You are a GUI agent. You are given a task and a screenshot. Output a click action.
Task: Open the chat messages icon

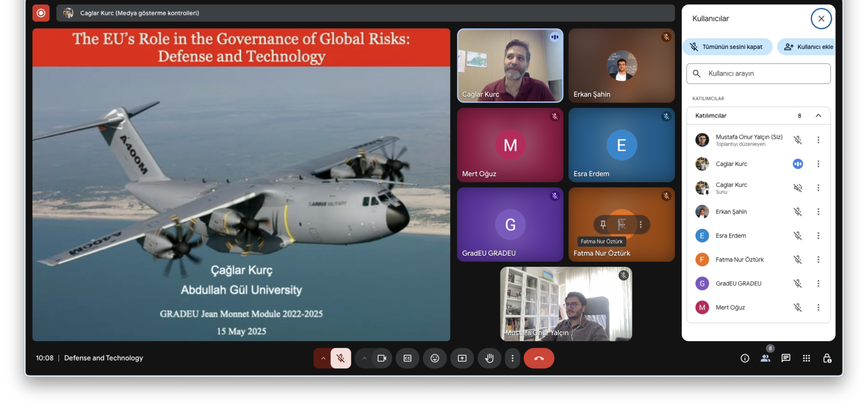785,358
